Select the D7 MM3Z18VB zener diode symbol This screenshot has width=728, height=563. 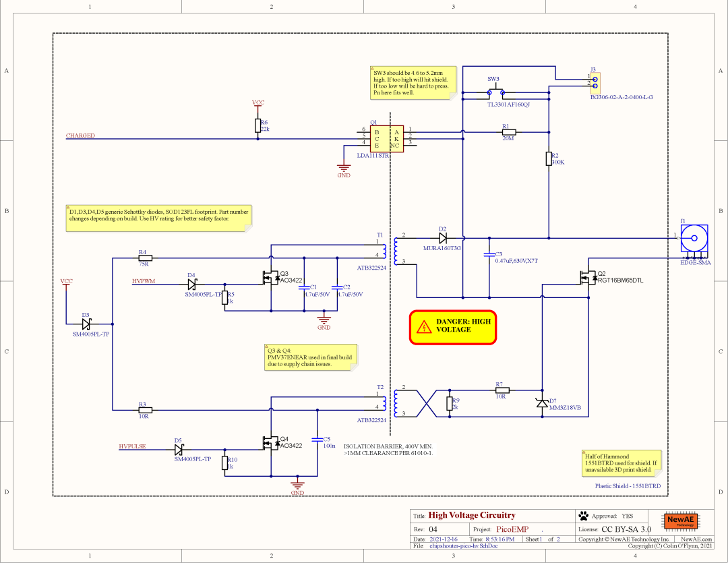tap(542, 403)
